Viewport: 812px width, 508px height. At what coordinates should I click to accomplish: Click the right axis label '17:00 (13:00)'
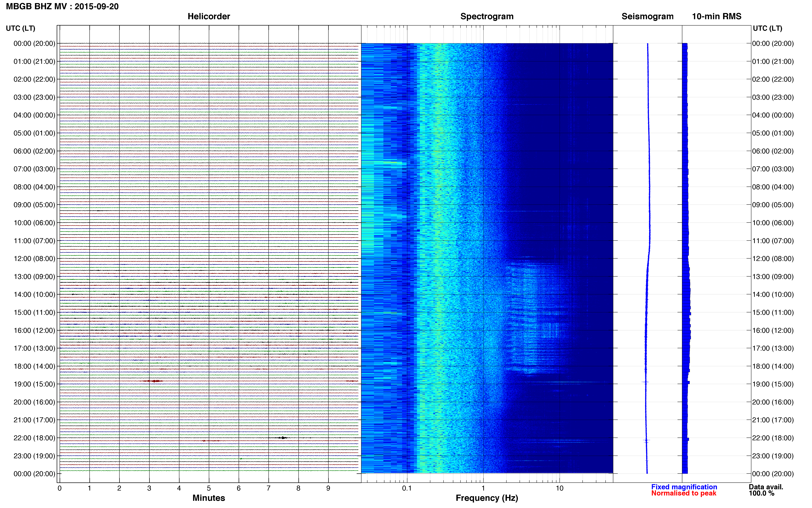coord(773,348)
